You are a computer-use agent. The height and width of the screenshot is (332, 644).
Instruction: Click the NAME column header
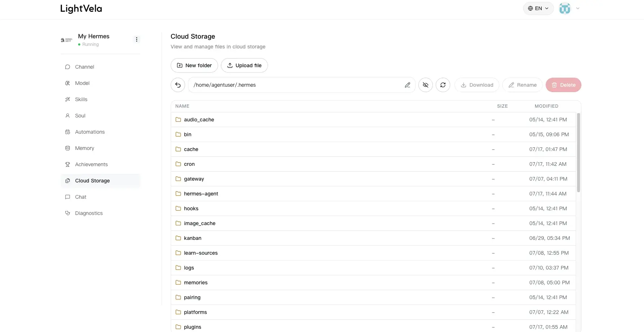tap(182, 106)
